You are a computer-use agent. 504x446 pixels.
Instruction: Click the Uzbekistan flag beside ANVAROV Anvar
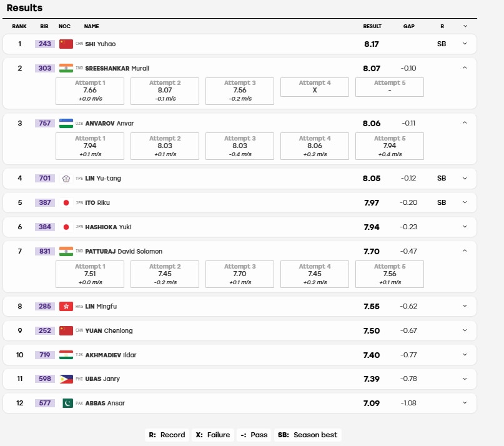click(x=66, y=123)
